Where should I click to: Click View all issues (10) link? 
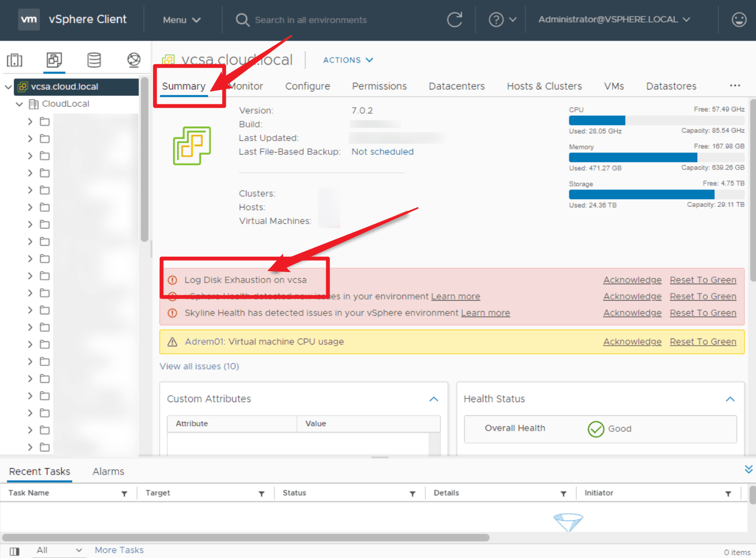click(199, 366)
